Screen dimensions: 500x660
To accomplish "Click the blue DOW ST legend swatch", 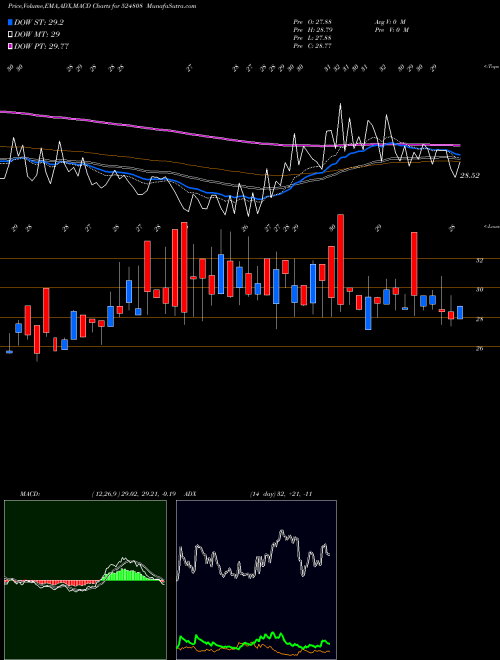I will click(x=10, y=22).
